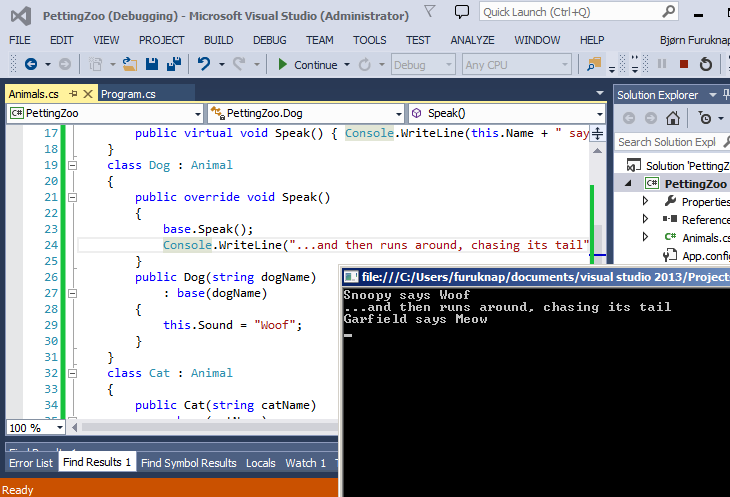
Task: Pin the Animals.cs tab
Action: (73, 94)
